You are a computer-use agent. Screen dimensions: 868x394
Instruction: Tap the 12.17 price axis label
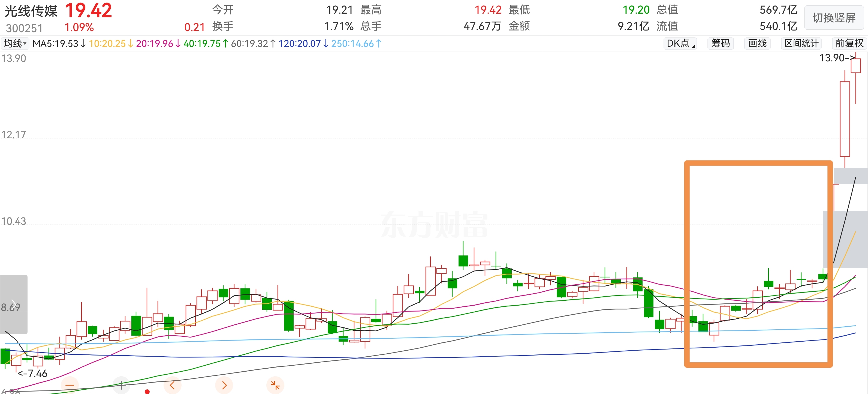tap(13, 135)
